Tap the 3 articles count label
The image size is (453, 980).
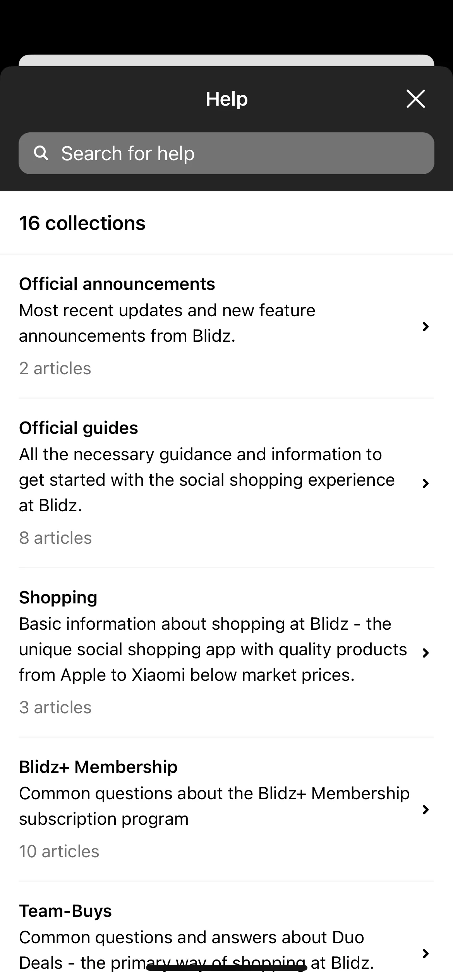click(x=55, y=708)
